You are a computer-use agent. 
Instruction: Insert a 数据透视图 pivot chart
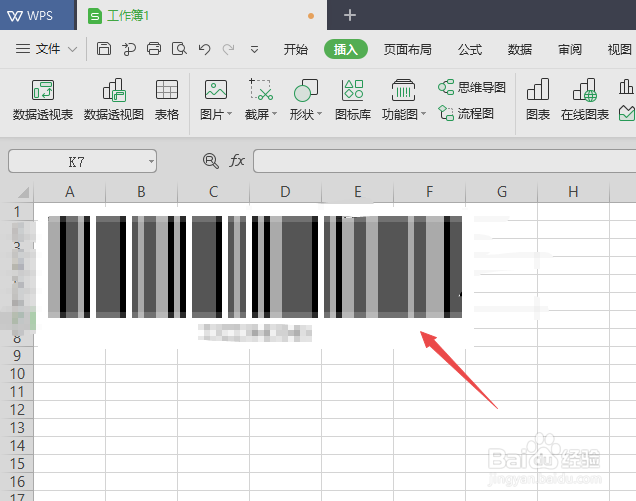tap(114, 100)
